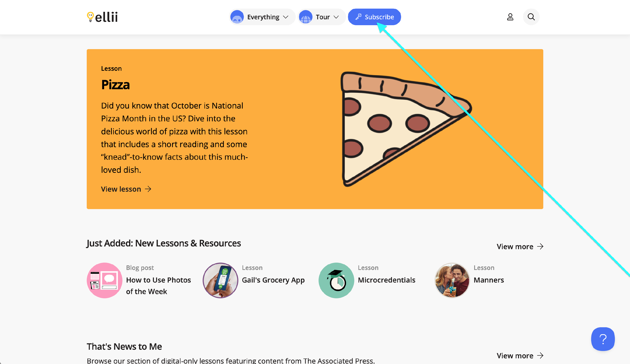This screenshot has width=630, height=364.
Task: Open the Gail's Grocery App lesson title
Action: point(273,280)
